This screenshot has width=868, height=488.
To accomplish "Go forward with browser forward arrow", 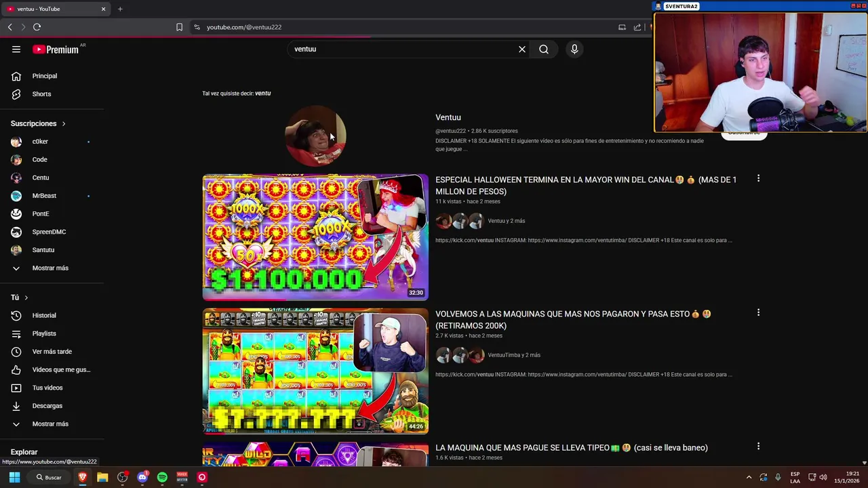I will (x=23, y=27).
